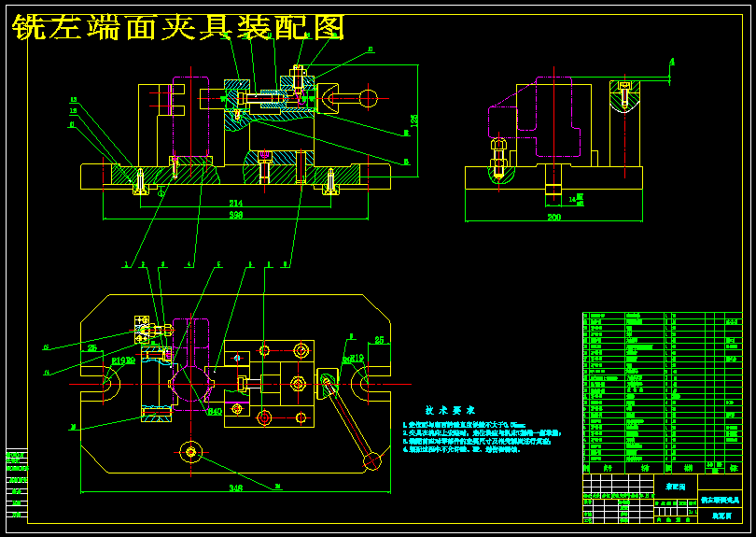Select the 214 dimension in the front view

pyautogui.click(x=236, y=204)
